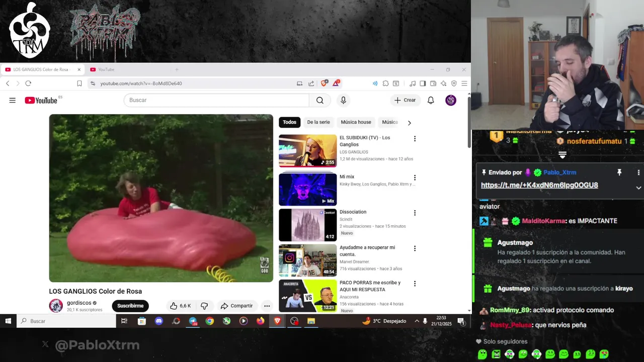Open Discord from the taskbar
This screenshot has height=362, width=644.
tap(159, 321)
